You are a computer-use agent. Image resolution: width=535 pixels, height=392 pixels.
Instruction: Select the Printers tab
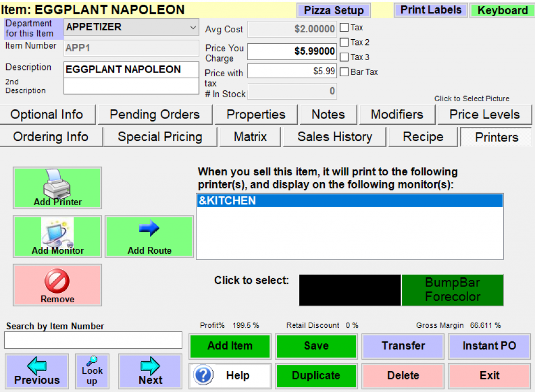pos(496,137)
